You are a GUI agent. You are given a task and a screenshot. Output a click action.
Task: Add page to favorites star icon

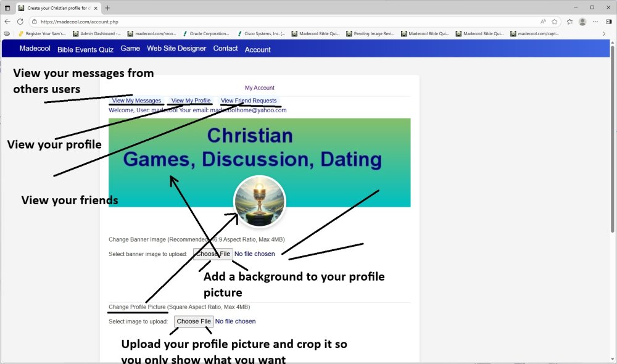click(x=555, y=21)
